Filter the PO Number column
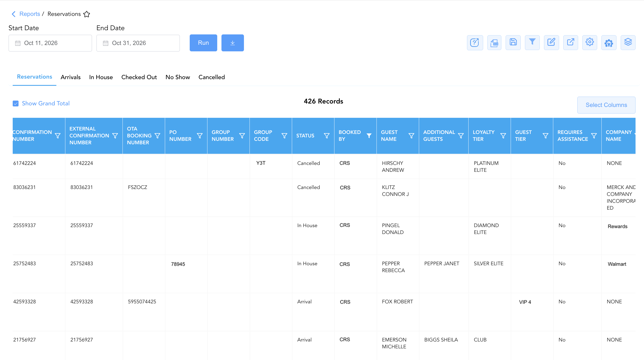The height and width of the screenshot is (360, 644). pos(200,136)
